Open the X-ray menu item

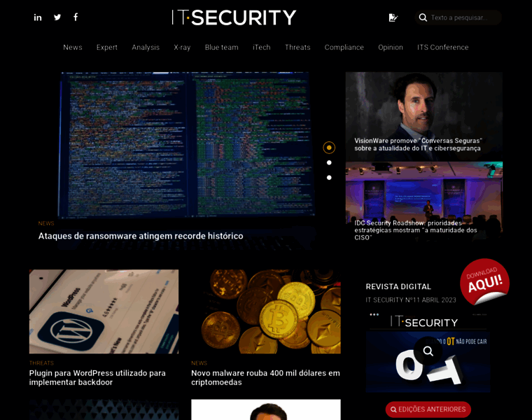[182, 47]
